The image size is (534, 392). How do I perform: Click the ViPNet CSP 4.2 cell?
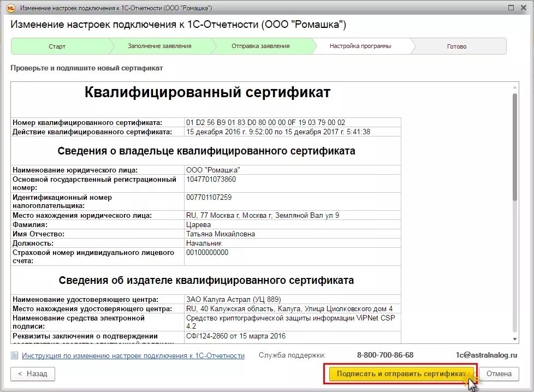coord(293,322)
